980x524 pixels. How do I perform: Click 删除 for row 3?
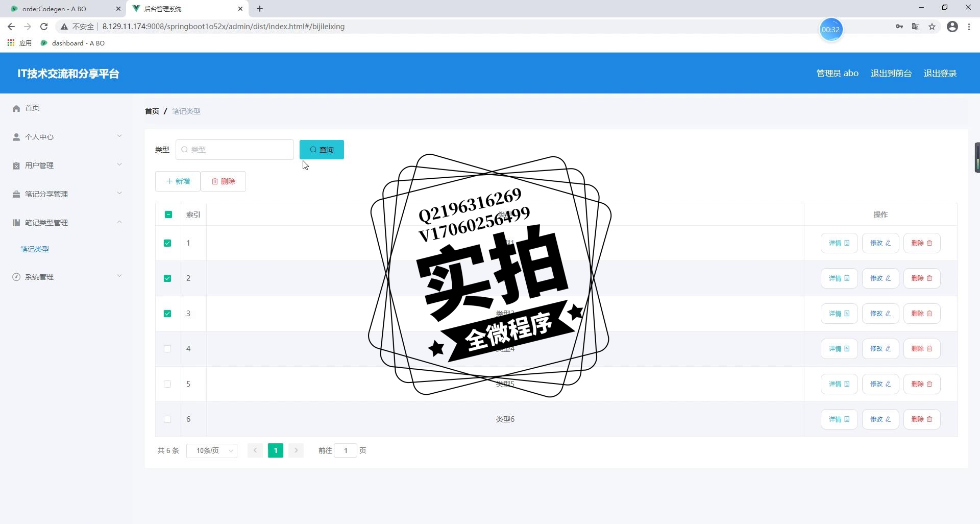(922, 314)
